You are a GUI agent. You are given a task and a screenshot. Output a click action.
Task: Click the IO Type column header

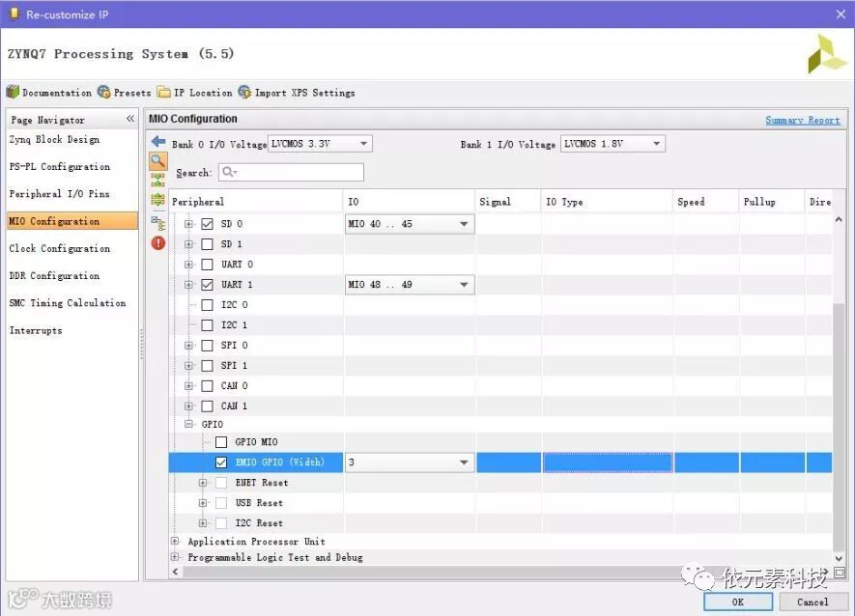(x=607, y=202)
